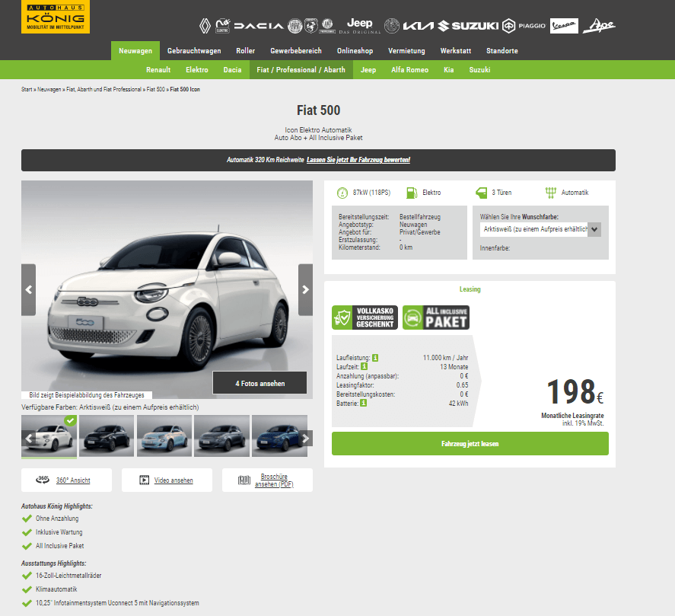The height and width of the screenshot is (616, 675).
Task: Open the Werkstatt menu
Action: click(x=455, y=51)
